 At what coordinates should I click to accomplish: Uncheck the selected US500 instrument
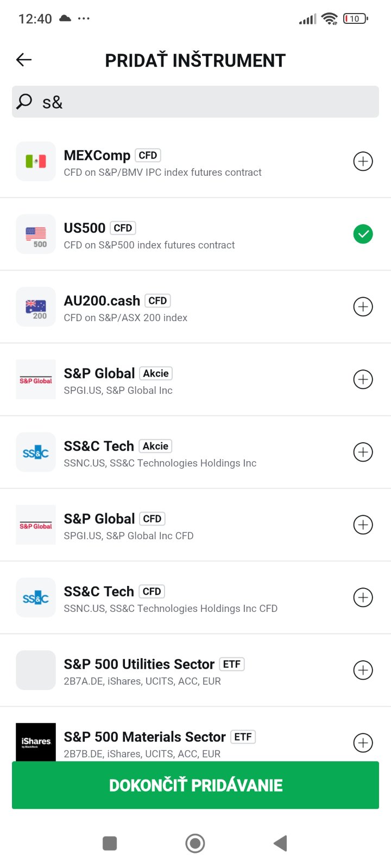coord(363,234)
